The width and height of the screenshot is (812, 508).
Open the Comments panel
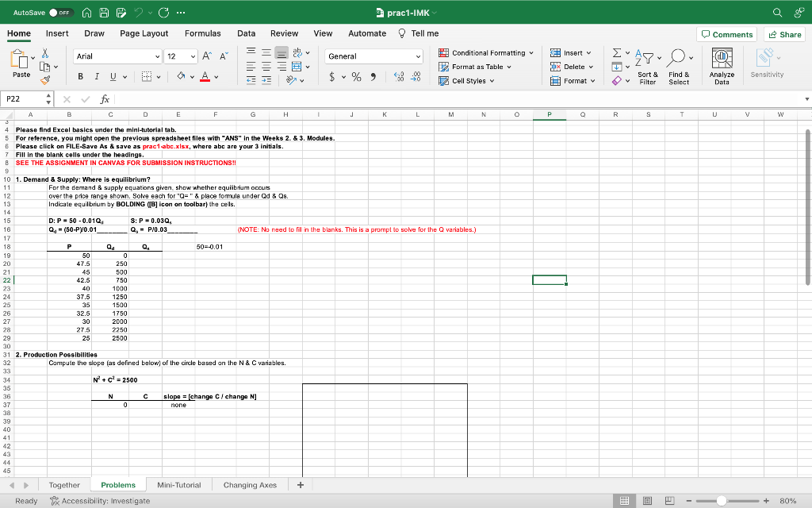pyautogui.click(x=728, y=35)
